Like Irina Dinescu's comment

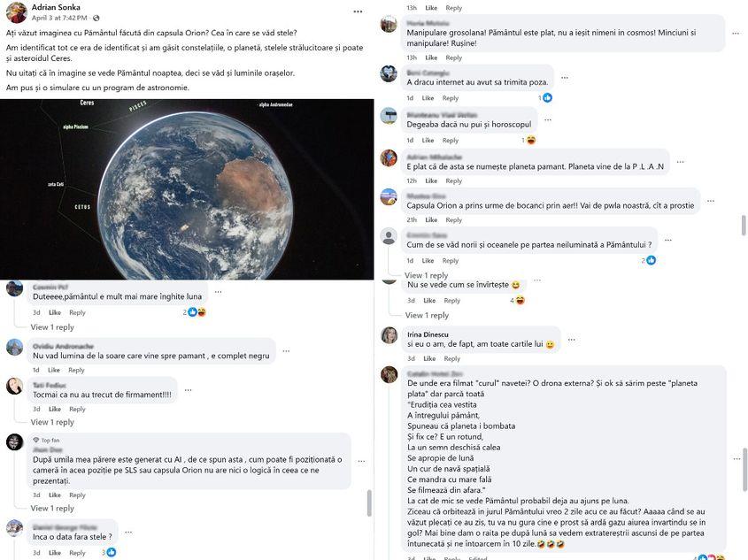tap(428, 358)
